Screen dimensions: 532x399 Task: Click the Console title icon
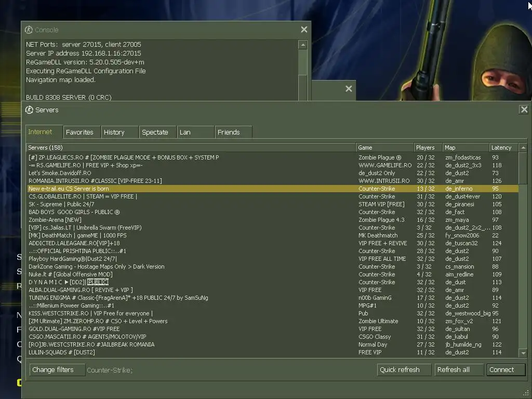pos(29,30)
